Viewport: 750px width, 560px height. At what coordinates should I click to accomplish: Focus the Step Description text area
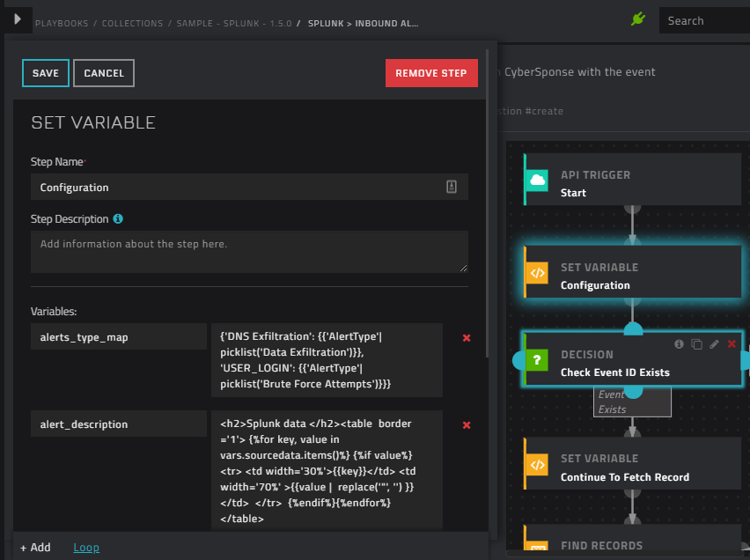249,252
